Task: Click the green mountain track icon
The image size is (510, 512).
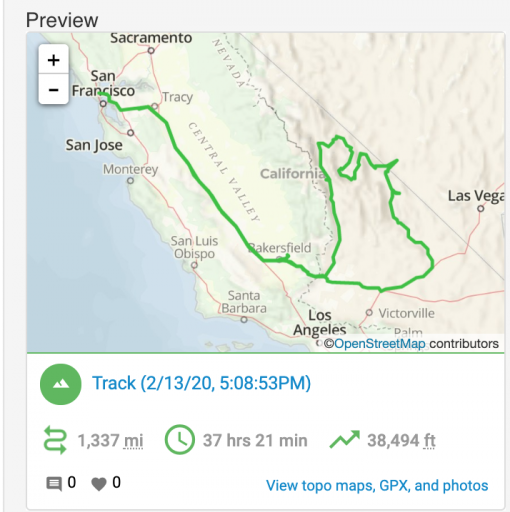Action: pos(61,384)
